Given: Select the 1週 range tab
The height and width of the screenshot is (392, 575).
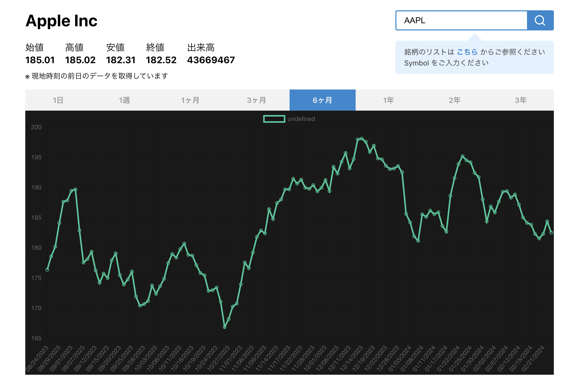Looking at the screenshot, I should pos(124,100).
